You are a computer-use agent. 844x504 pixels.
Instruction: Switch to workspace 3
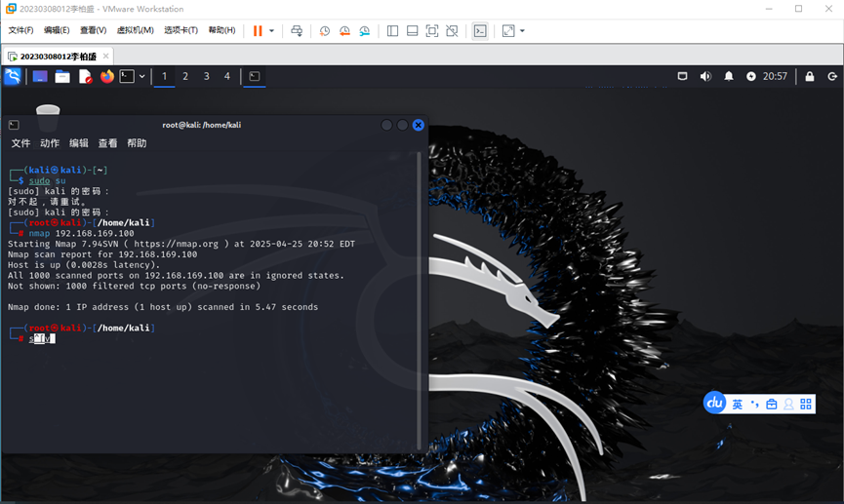(206, 76)
